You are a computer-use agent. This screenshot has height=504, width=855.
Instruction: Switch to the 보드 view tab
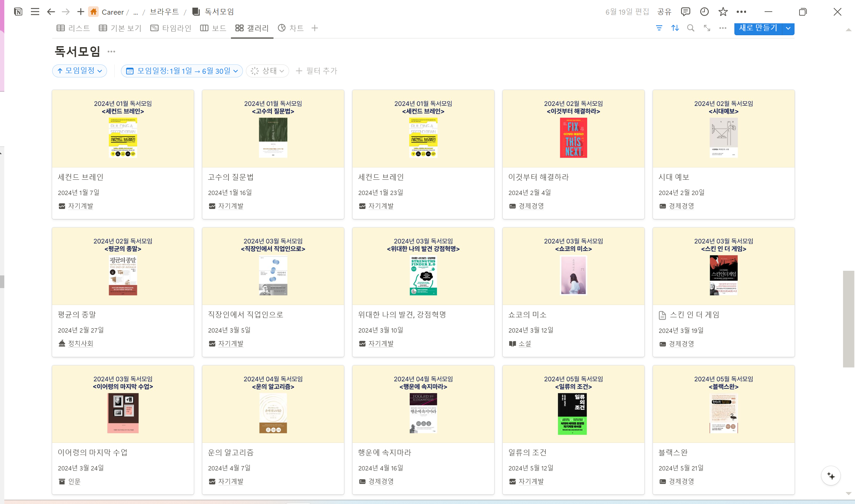tap(213, 28)
